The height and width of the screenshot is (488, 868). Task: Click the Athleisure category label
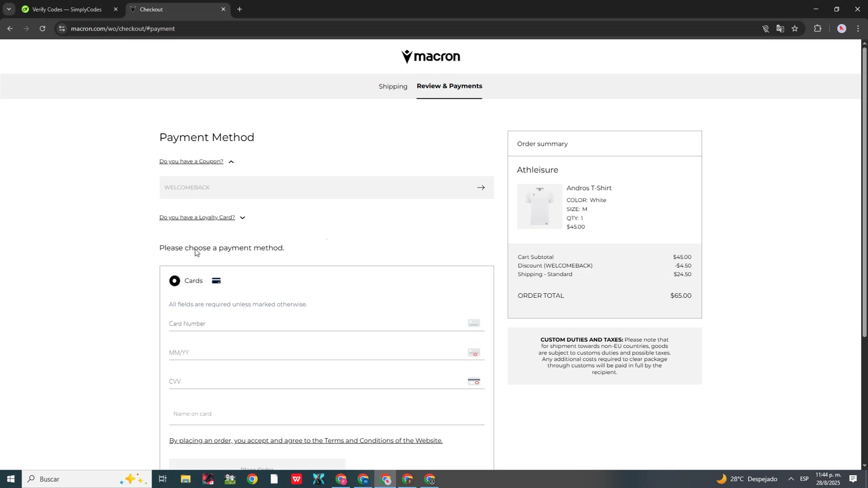538,170
